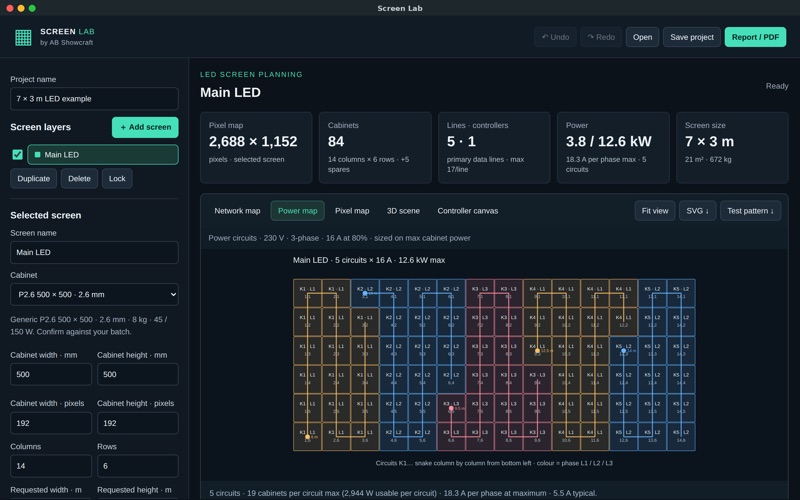Viewport: 800px width, 500px height.
Task: Click the snake column caption under the map
Action: tap(494, 463)
